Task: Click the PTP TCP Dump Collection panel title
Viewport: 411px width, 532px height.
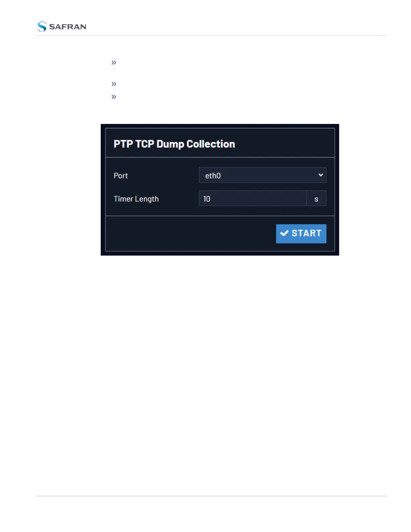Action: [x=174, y=144]
